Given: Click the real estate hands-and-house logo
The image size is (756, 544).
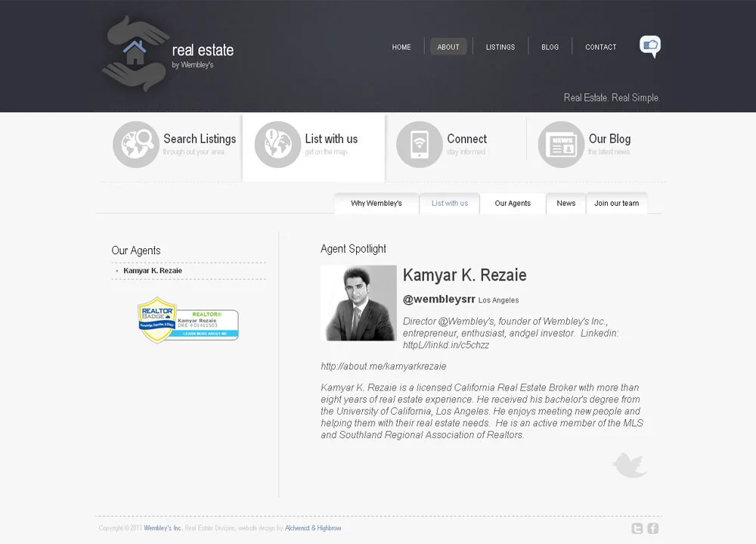Looking at the screenshot, I should (135, 54).
